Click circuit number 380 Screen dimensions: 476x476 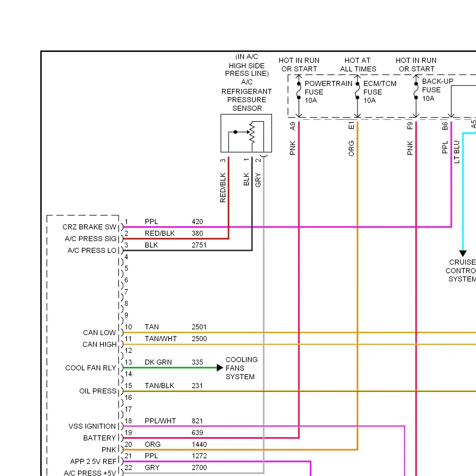pyautogui.click(x=197, y=233)
